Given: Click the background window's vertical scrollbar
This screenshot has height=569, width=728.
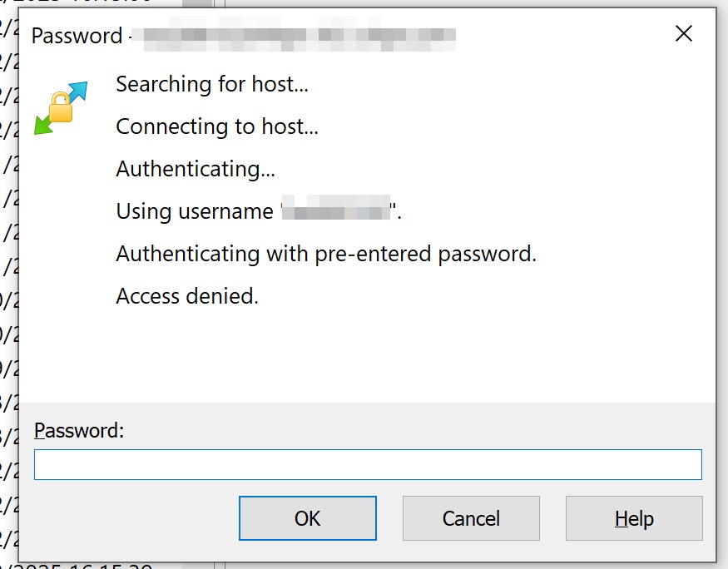Looking at the screenshot, I should tap(197, 3).
